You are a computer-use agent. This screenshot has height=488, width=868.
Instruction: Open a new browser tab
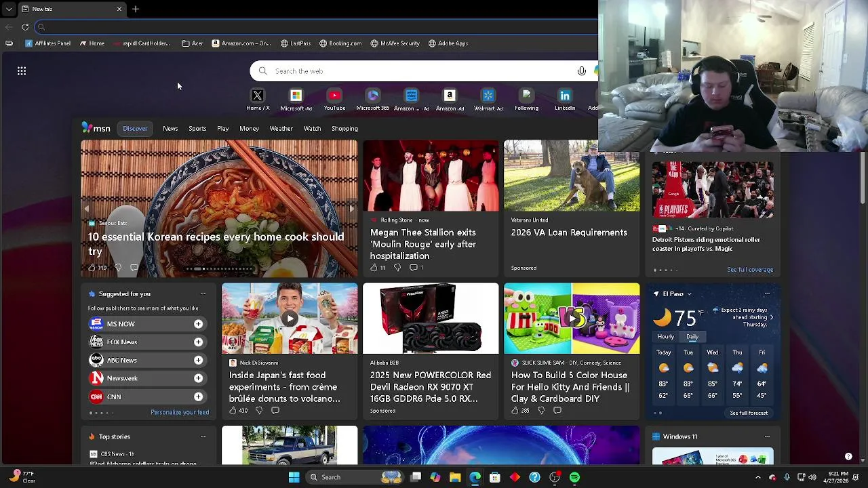click(136, 9)
